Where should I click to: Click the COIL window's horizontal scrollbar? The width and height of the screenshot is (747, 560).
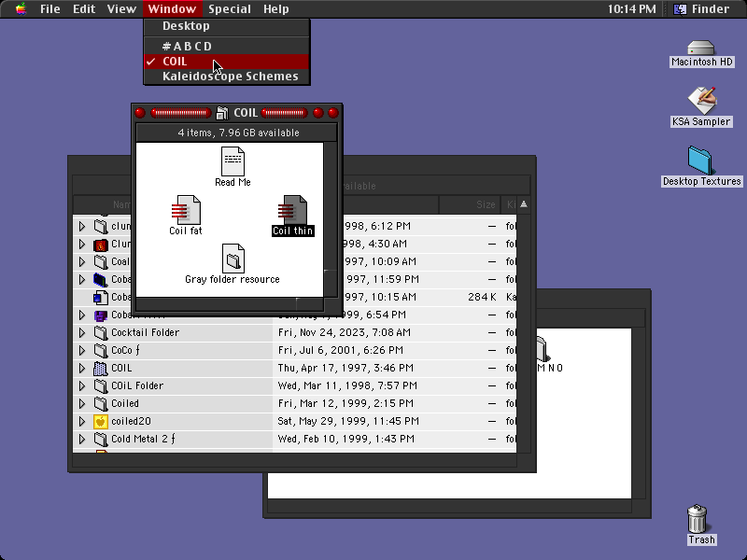tap(230, 304)
